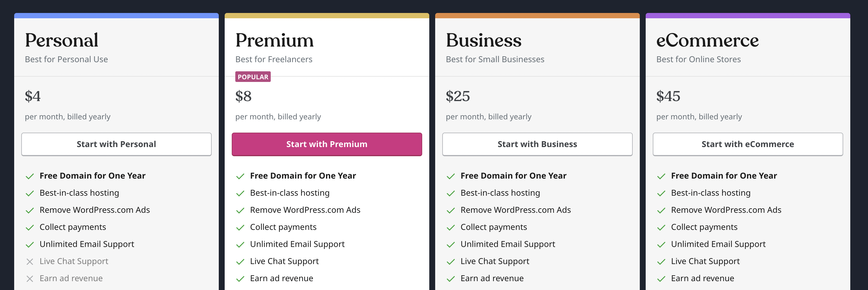Image resolution: width=868 pixels, height=290 pixels.
Task: Click Premium's Live Chat Support checkmark icon
Action: 240,261
